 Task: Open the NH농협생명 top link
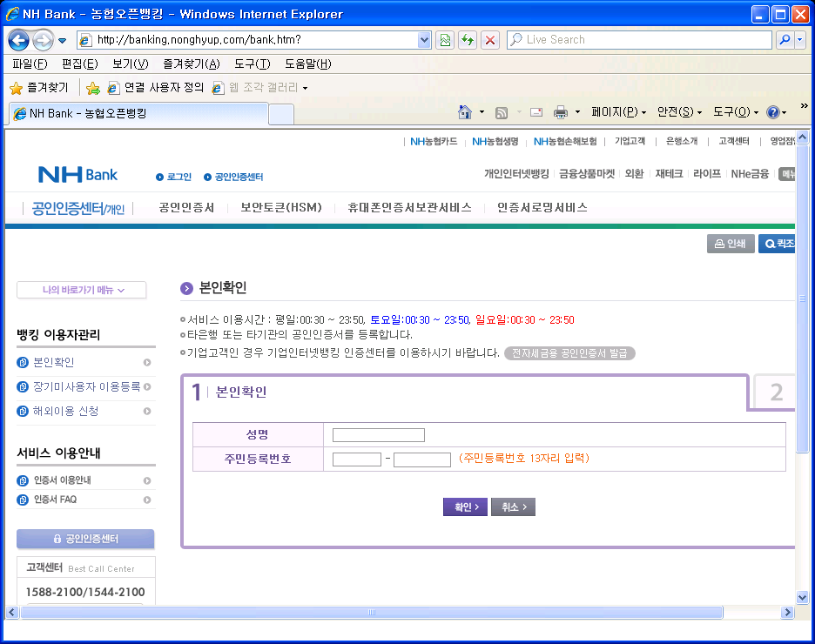(495, 141)
